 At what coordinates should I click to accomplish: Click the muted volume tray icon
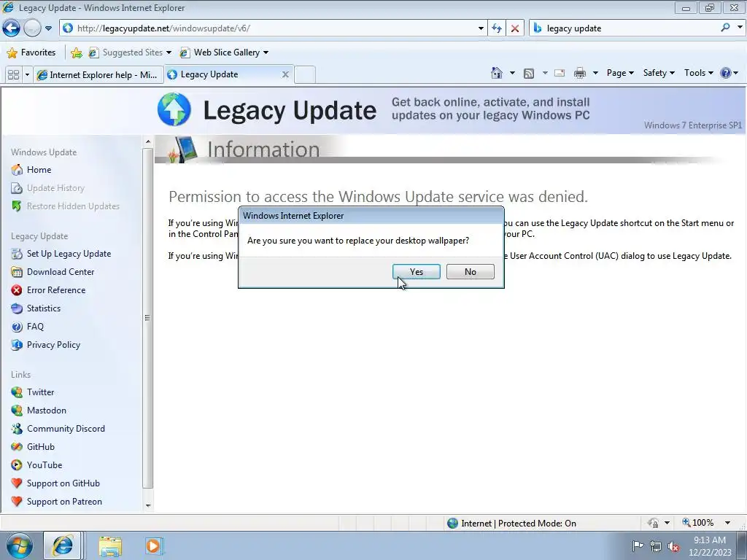click(673, 546)
